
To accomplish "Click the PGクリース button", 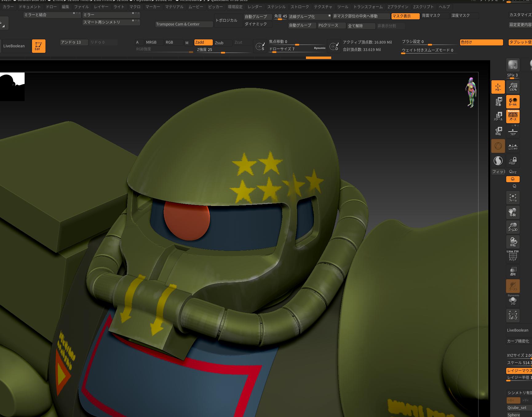I will [332, 26].
